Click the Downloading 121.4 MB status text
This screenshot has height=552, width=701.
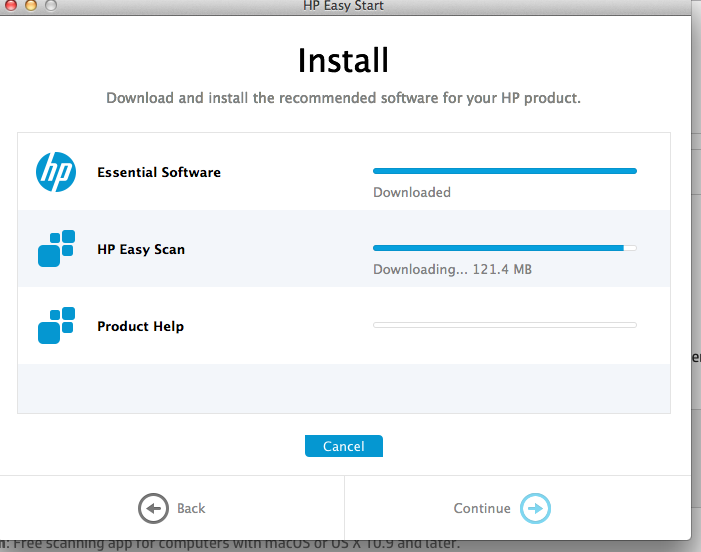coord(452,269)
